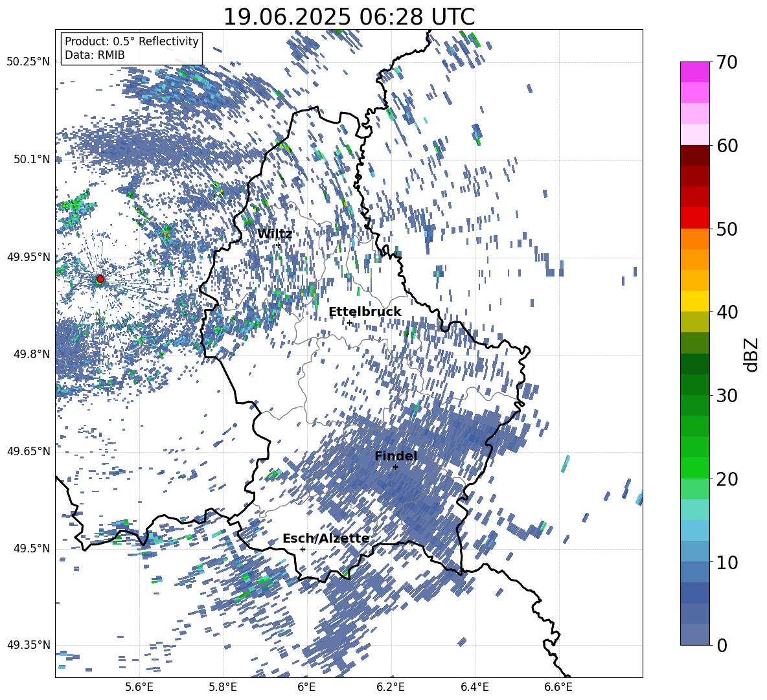767x700 pixels.
Task: Click the Ettelbruck location cross marker
Action: (349, 323)
